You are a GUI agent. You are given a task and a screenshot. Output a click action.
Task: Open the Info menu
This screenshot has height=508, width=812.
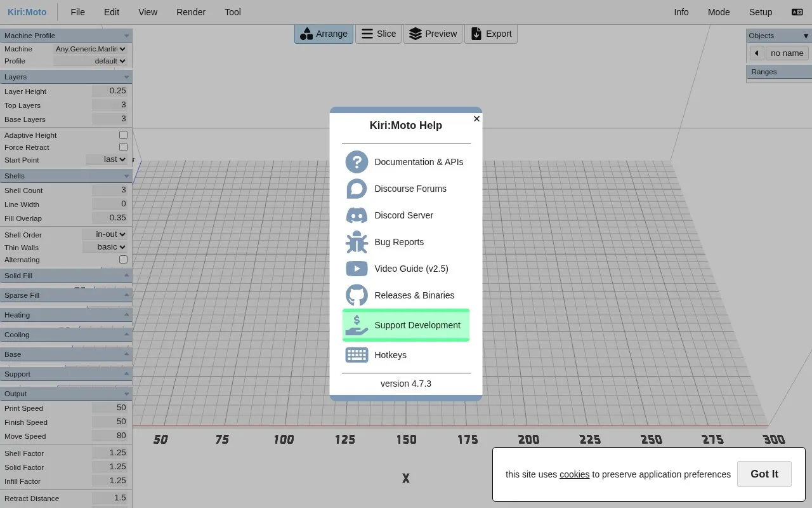coord(681,12)
